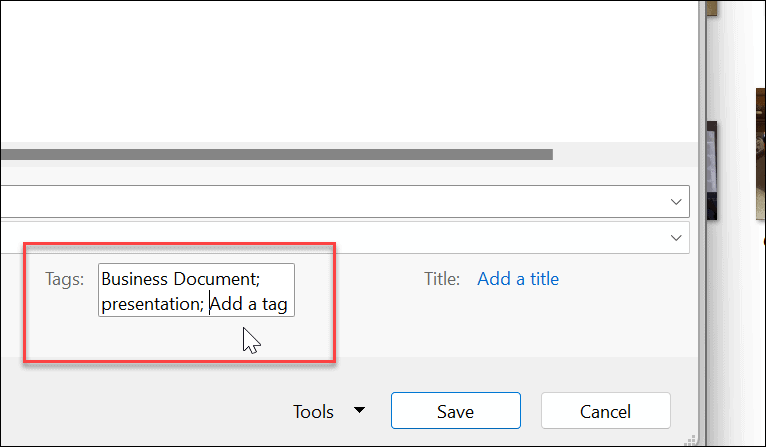Click inside the lower combo box field
The image size is (766, 447).
[x=330, y=238]
